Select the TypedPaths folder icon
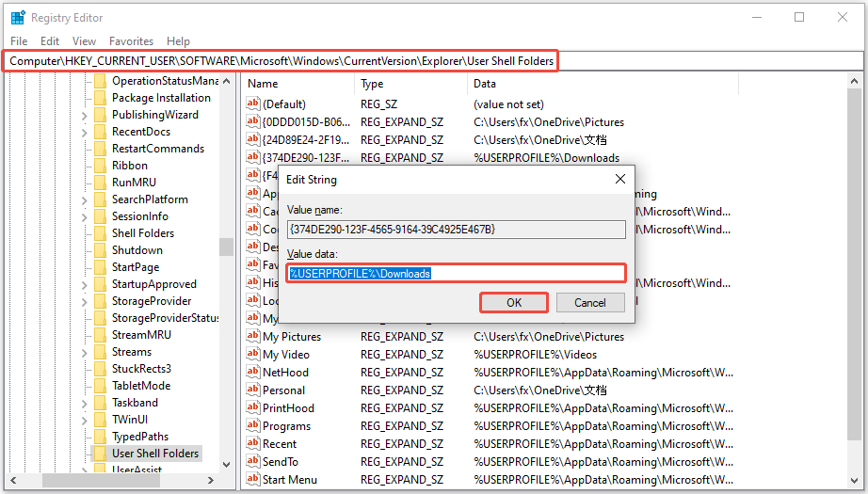 [x=100, y=437]
